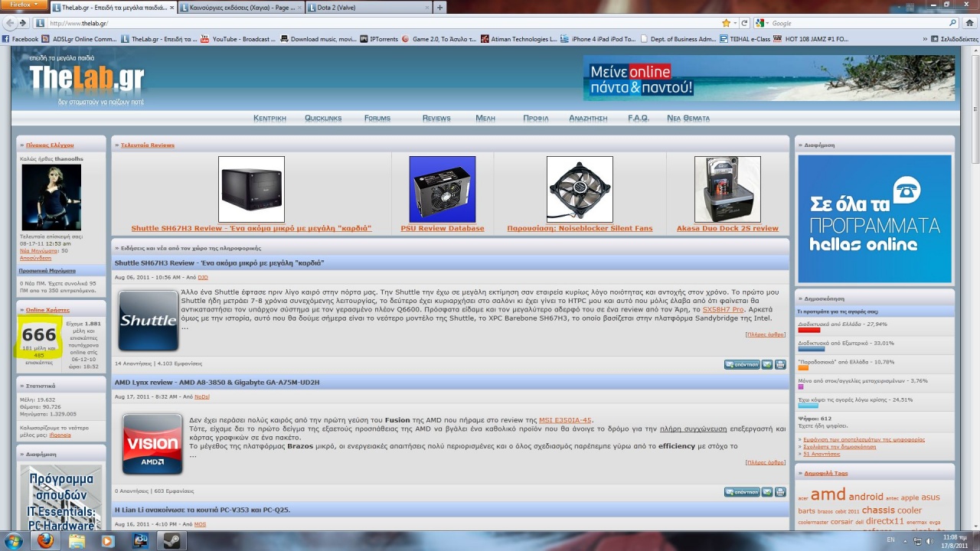Click the TheLab.gr site logo
Viewport: 980px width, 551px height.
pyautogui.click(x=87, y=79)
